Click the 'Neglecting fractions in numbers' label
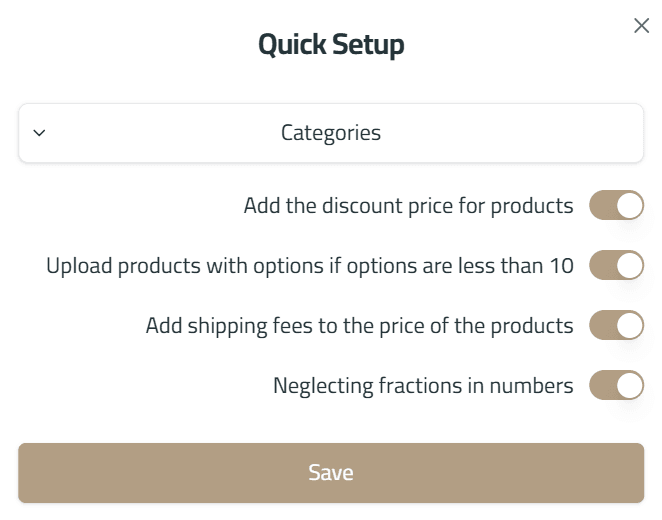This screenshot has width=662, height=520. coord(423,385)
